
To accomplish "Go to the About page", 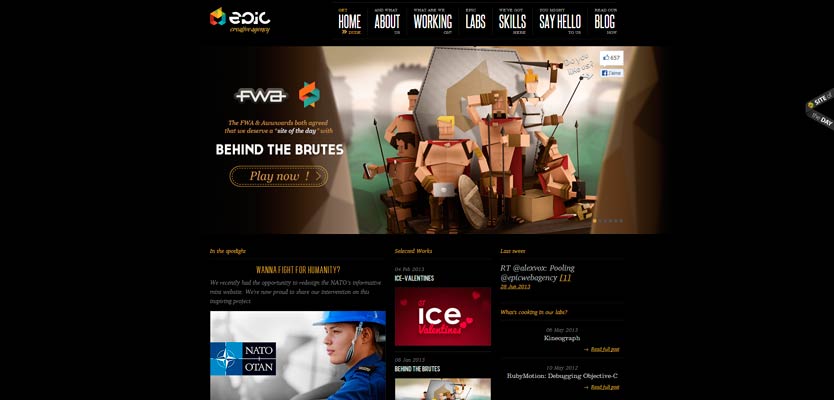I will (x=387, y=22).
